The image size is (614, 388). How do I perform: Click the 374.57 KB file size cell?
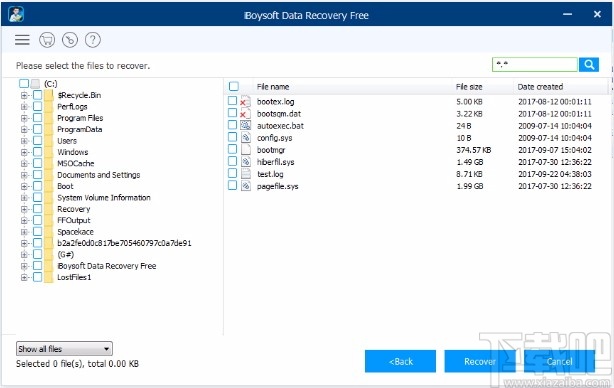click(x=473, y=150)
